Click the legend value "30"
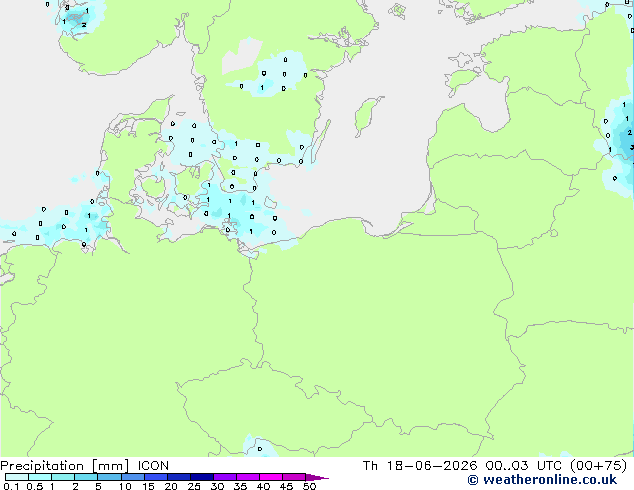634x490 pixels. point(217,486)
